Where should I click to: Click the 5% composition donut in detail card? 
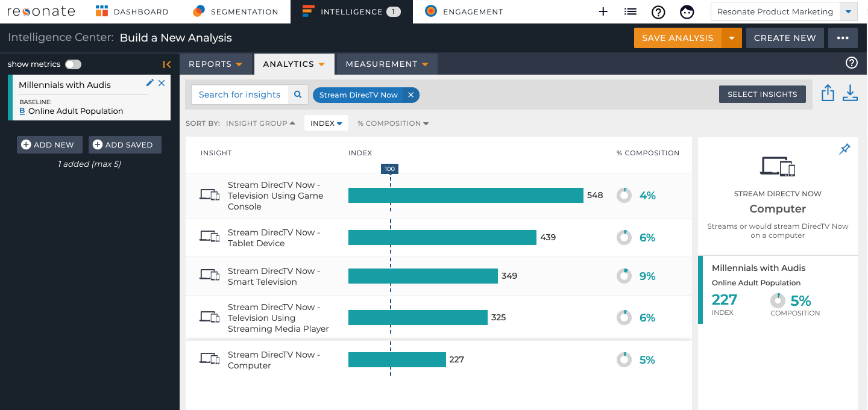[778, 300]
